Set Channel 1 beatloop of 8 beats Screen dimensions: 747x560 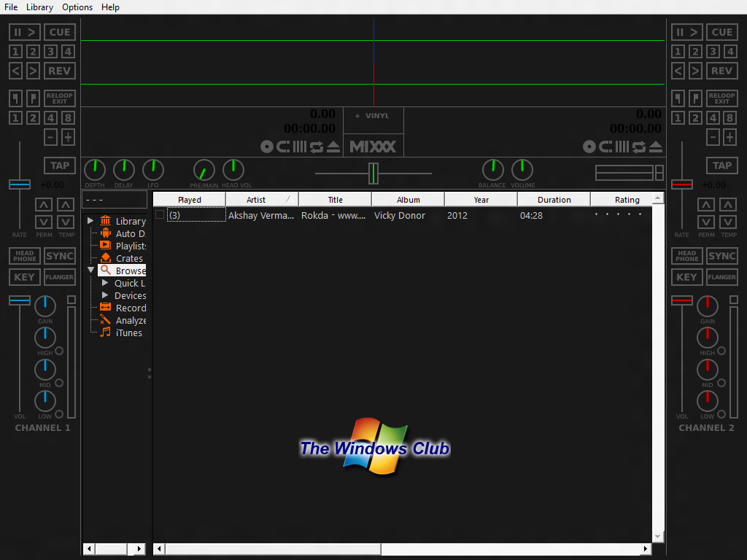pos(68,117)
